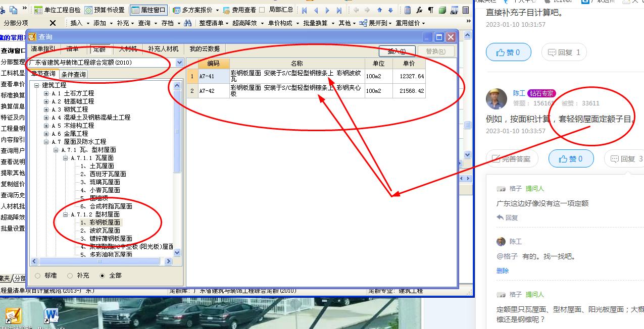Click the blue move-down arrow icon

390,10
